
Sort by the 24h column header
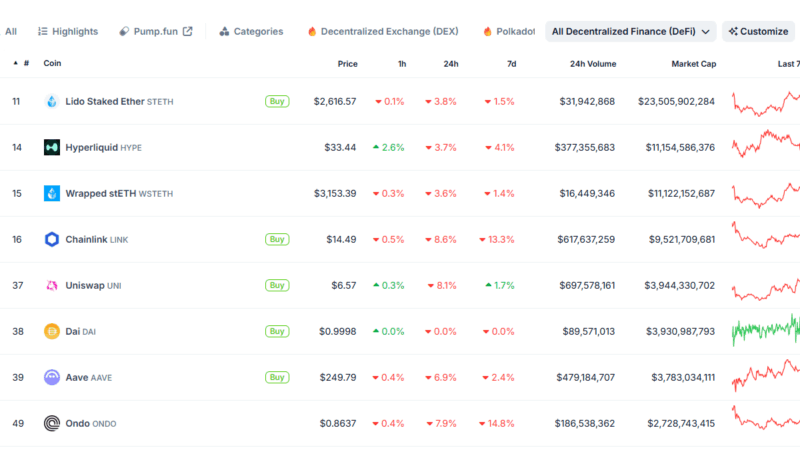pos(451,64)
